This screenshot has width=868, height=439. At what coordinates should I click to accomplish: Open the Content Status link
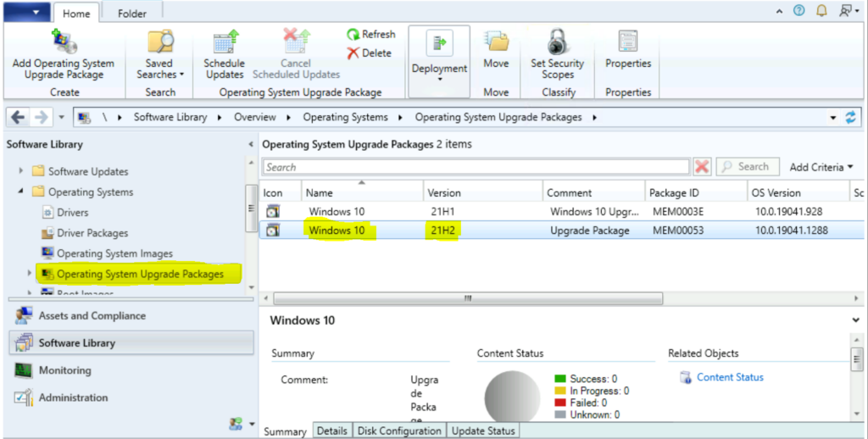(730, 377)
